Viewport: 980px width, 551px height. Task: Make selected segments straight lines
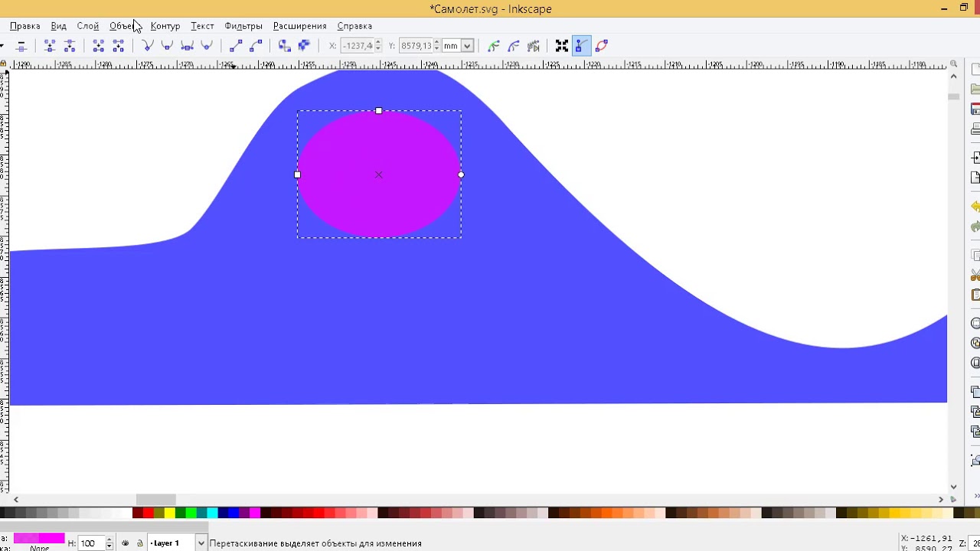(x=236, y=46)
